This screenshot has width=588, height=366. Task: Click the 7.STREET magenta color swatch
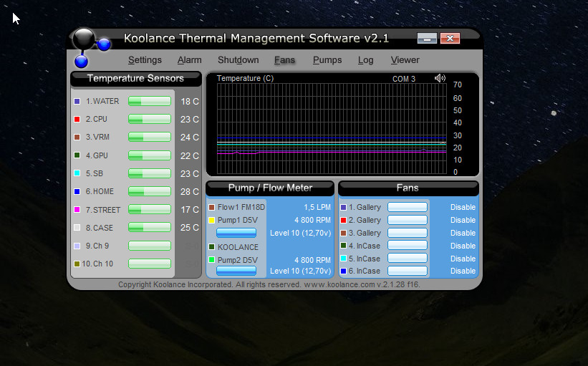[77, 210]
